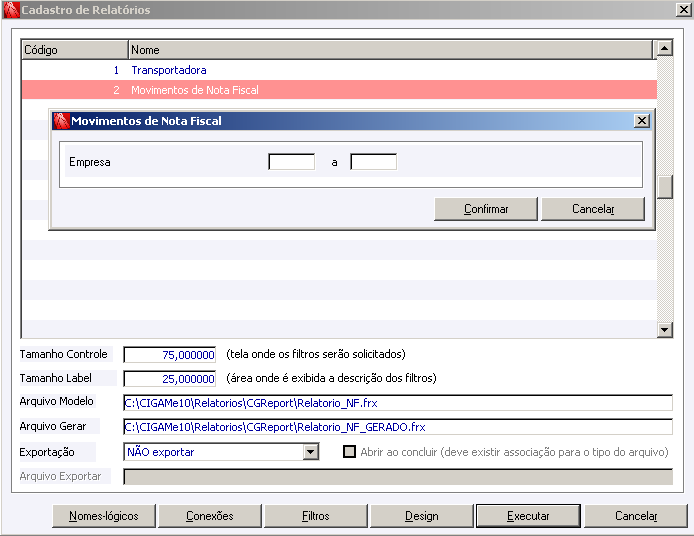Open the Nomes-lógicos button
The image size is (694, 536).
104,516
